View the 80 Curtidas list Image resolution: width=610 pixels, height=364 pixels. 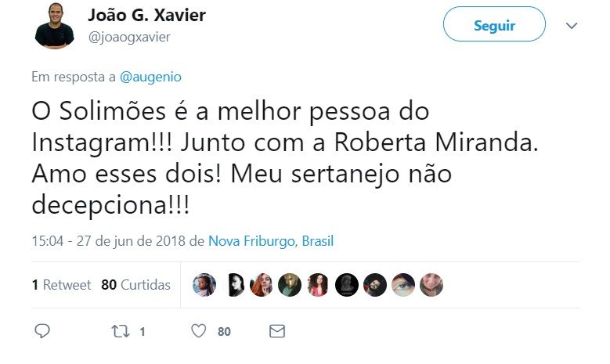(135, 285)
